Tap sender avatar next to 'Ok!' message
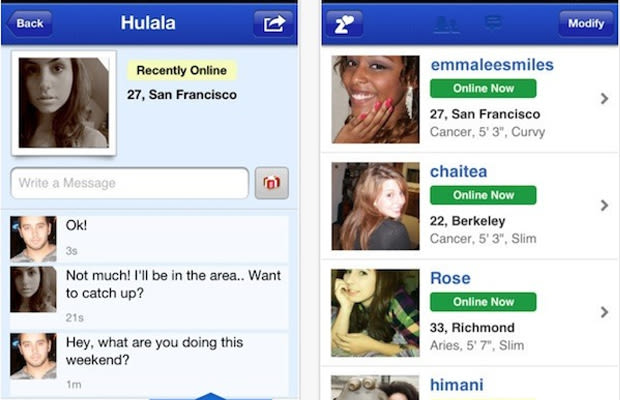This screenshot has height=400, width=620. (x=33, y=239)
